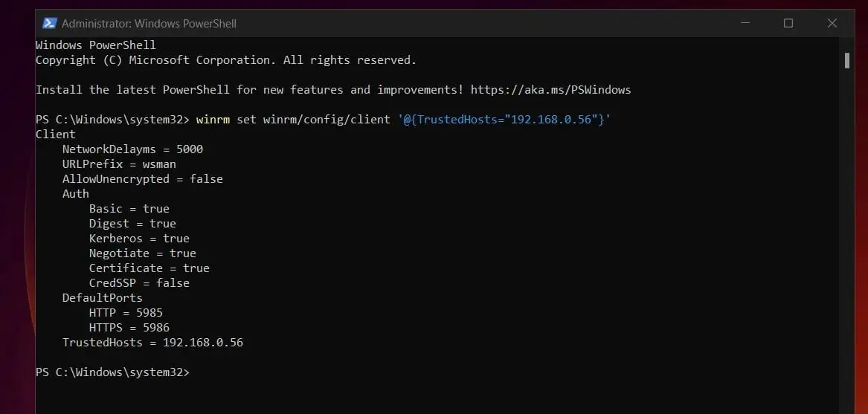The height and width of the screenshot is (414, 868).
Task: Click at the final PS C:\Windows\system32> prompt
Action: tap(112, 372)
